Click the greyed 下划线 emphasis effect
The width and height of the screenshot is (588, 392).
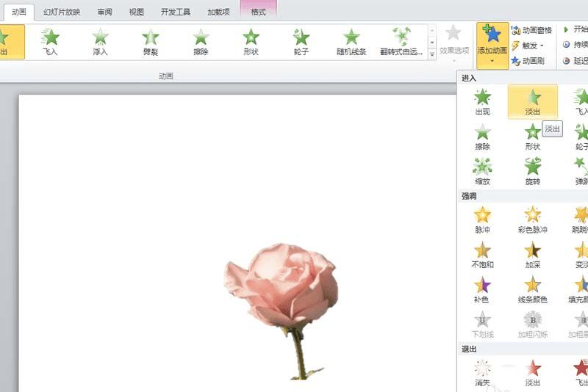[x=482, y=324]
